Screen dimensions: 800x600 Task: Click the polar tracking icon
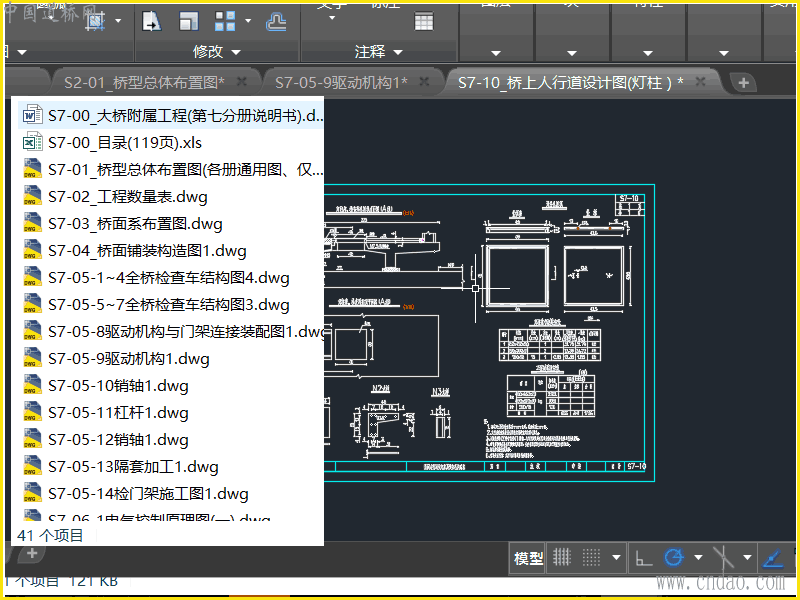coord(673,558)
